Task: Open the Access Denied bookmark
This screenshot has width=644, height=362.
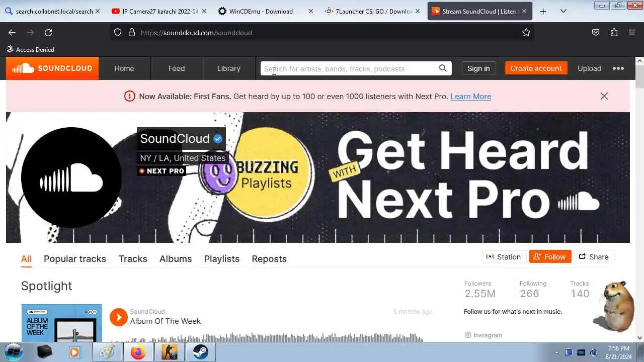Action: 30,49
